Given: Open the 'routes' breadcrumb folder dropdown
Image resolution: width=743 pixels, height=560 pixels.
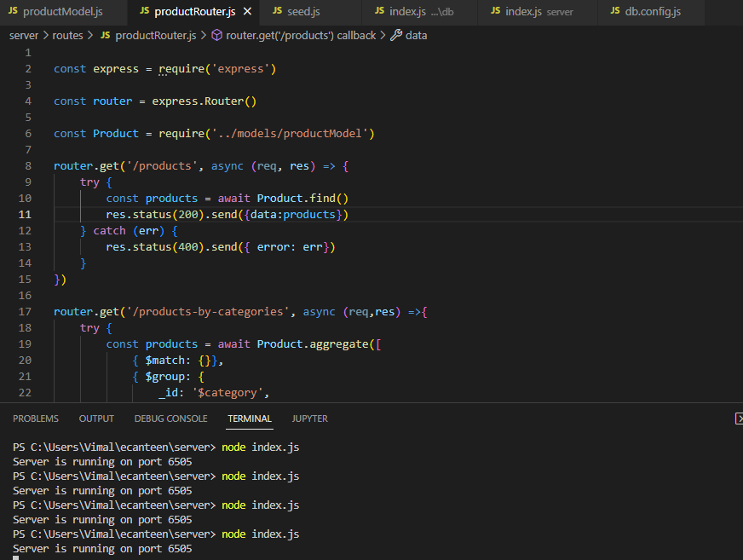Looking at the screenshot, I should coord(68,36).
